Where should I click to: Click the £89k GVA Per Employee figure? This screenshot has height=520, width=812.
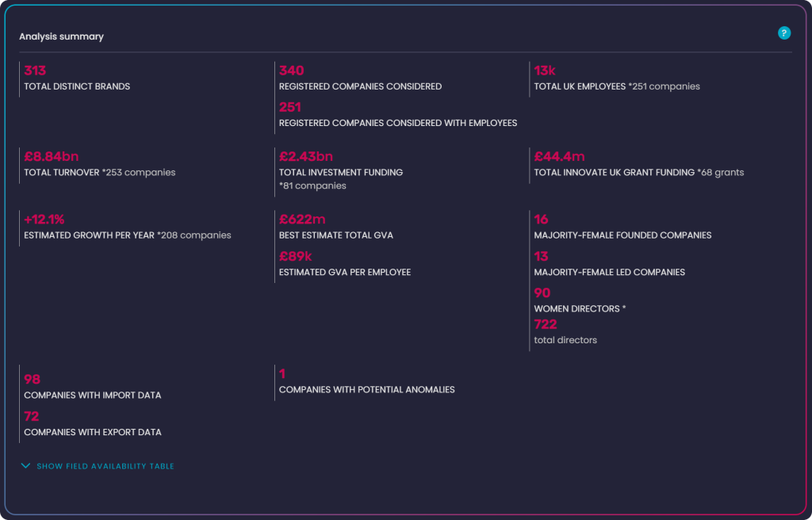tap(296, 256)
